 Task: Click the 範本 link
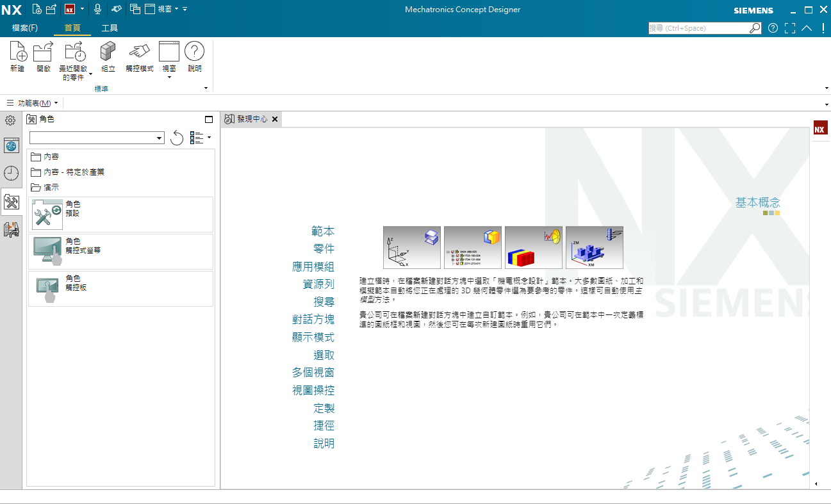tap(323, 231)
